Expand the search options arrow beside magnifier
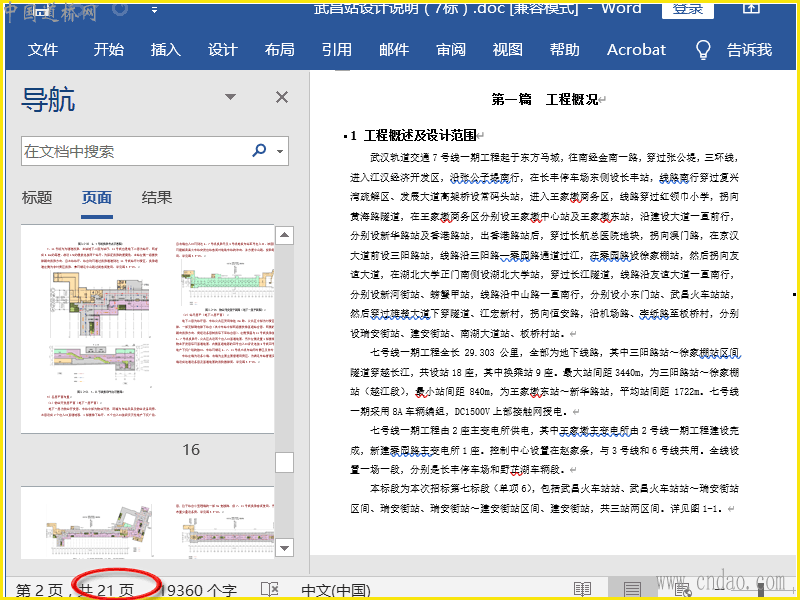800x600 pixels. coord(280,151)
